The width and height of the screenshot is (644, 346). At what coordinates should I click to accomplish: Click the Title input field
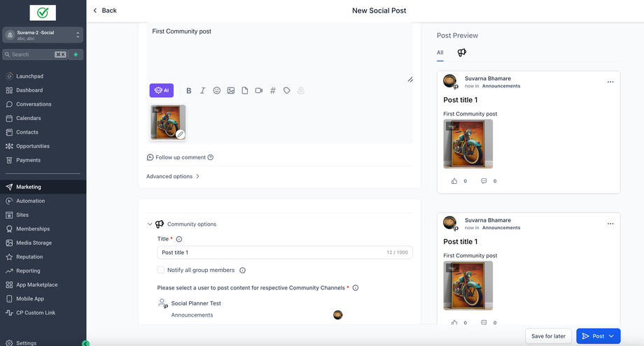273,252
